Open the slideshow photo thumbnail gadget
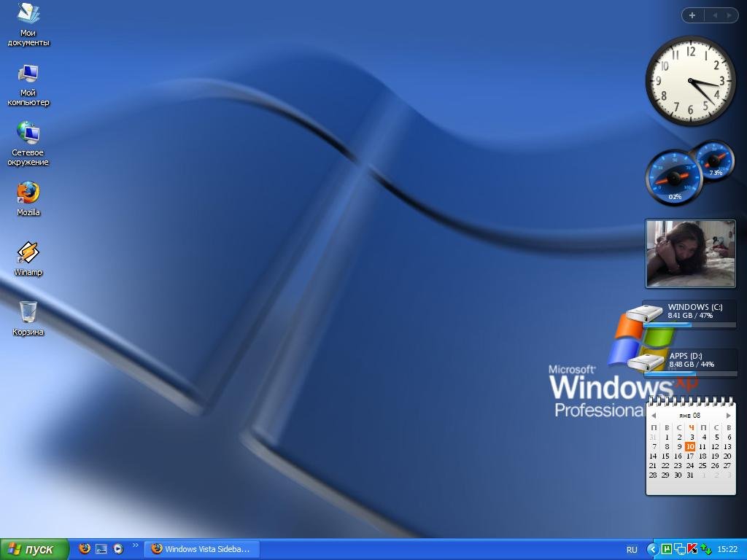The width and height of the screenshot is (747, 560). click(690, 253)
